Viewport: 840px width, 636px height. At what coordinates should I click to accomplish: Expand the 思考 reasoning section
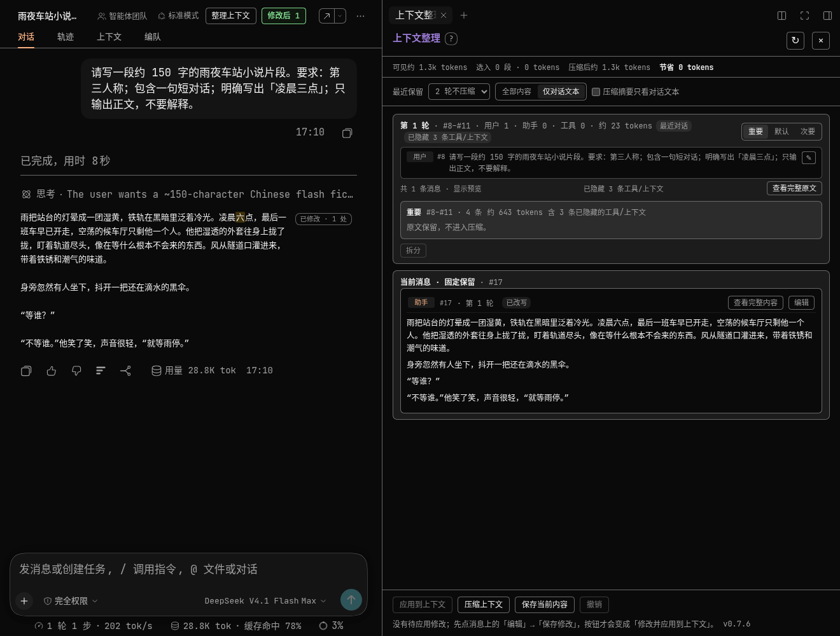pos(187,194)
